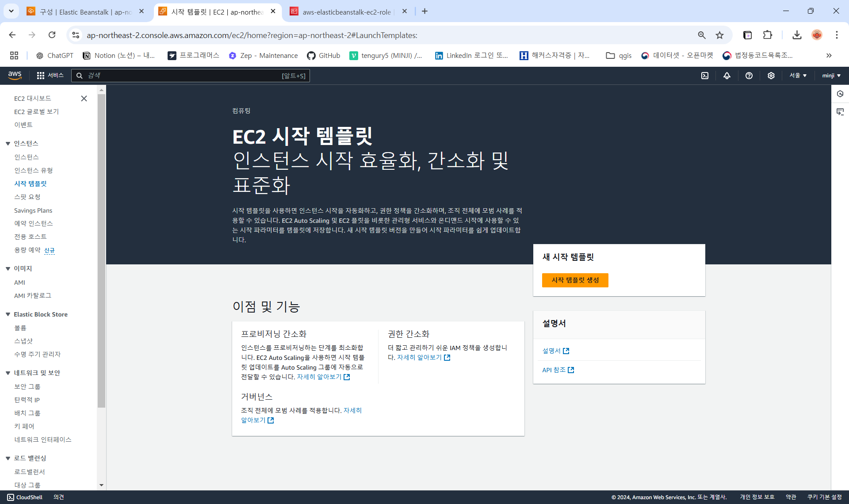The image size is (849, 504).
Task: Open browser extensions puzzle icon
Action: click(x=768, y=35)
